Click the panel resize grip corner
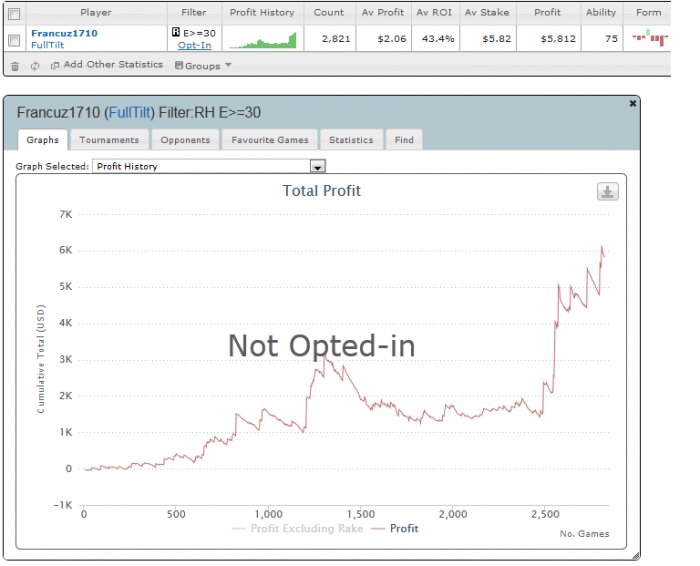Screen dimensions: 700x566 636,556
